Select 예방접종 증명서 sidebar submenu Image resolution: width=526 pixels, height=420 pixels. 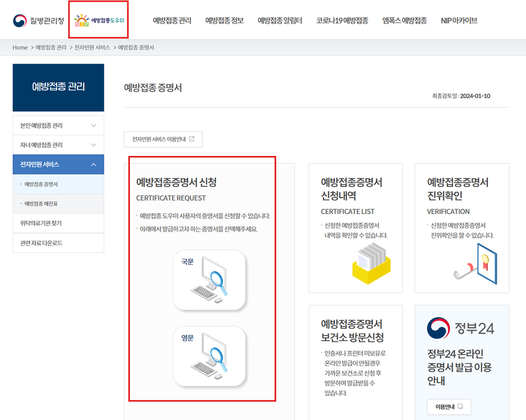(59, 184)
